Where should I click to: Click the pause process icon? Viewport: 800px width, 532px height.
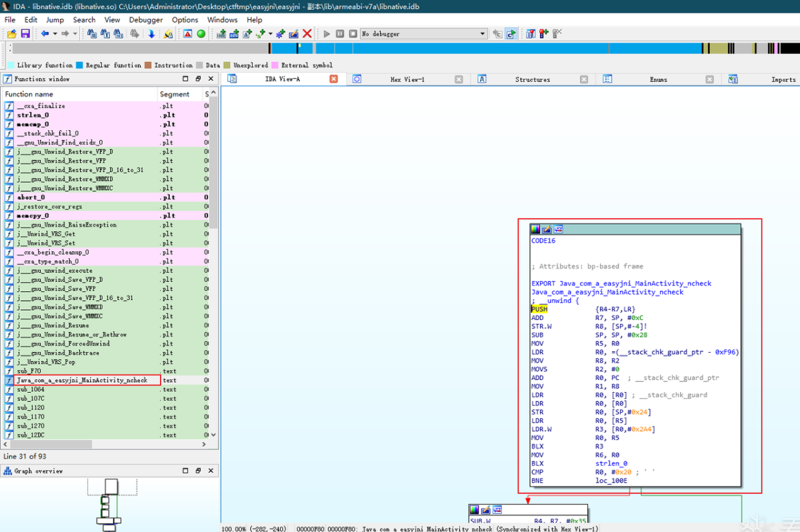pyautogui.click(x=340, y=33)
